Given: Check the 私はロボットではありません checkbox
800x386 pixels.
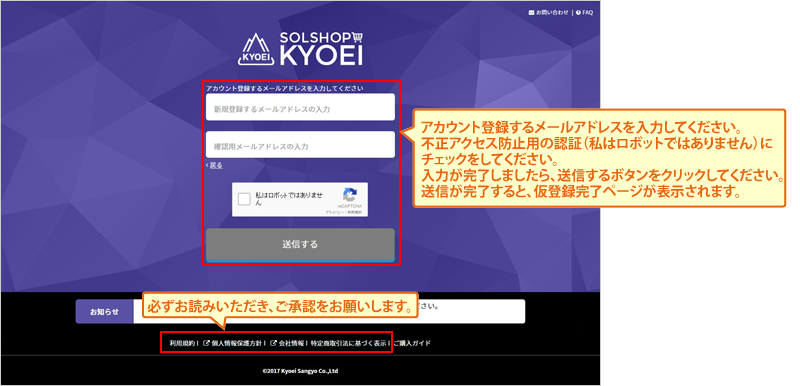Looking at the screenshot, I should coord(244,199).
